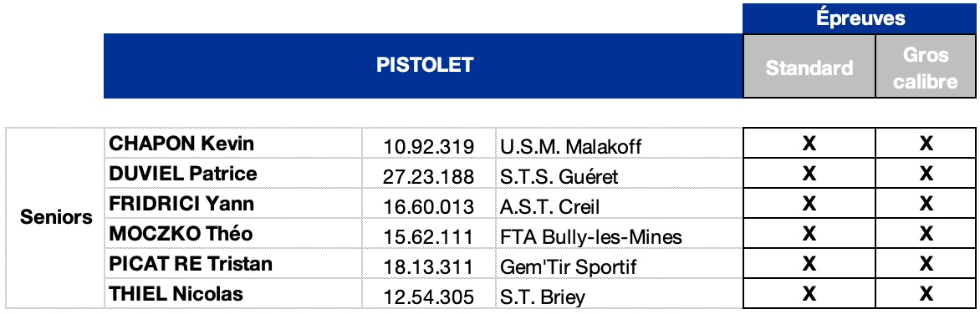The width and height of the screenshot is (980, 314).
Task: Click the PISTOLET header banner
Action: point(424,65)
